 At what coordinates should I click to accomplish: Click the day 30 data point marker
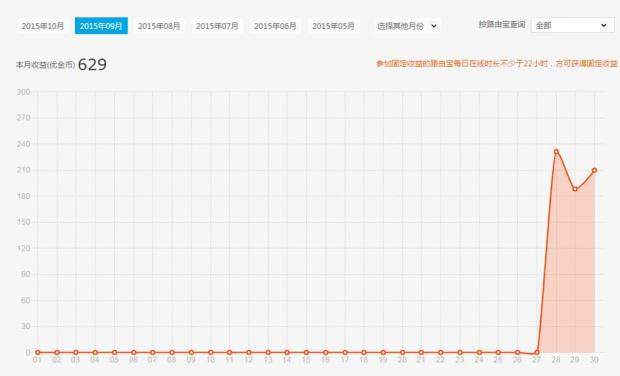click(x=594, y=170)
